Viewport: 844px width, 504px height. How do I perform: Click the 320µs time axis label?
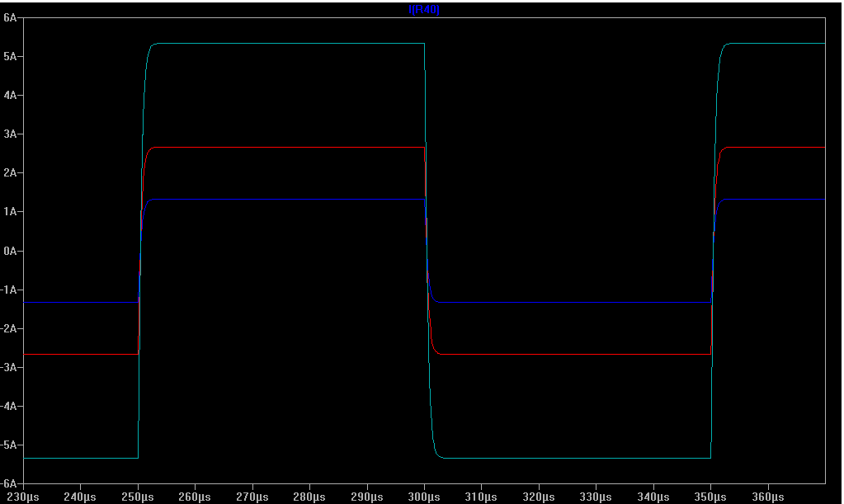[x=539, y=497]
